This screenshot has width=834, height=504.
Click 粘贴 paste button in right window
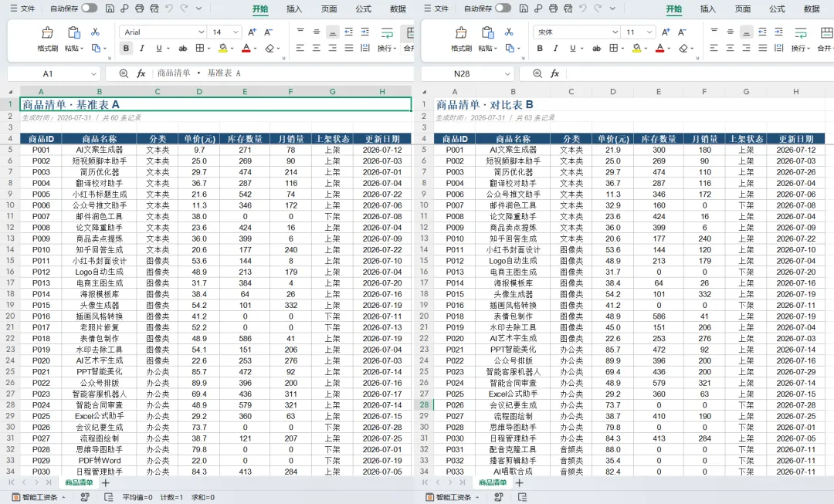coord(488,39)
